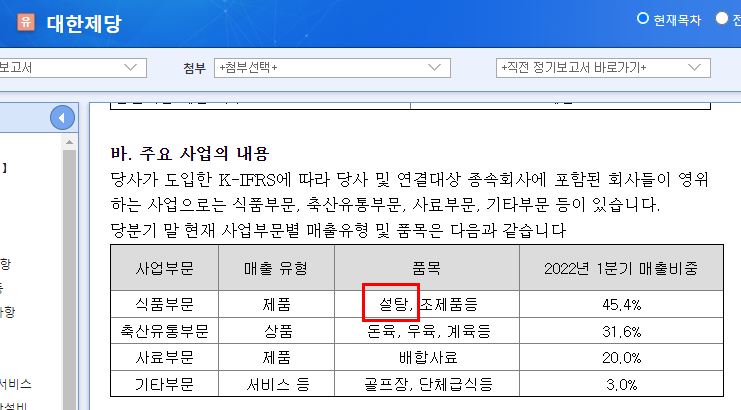Click the 3.0% value

point(621,384)
